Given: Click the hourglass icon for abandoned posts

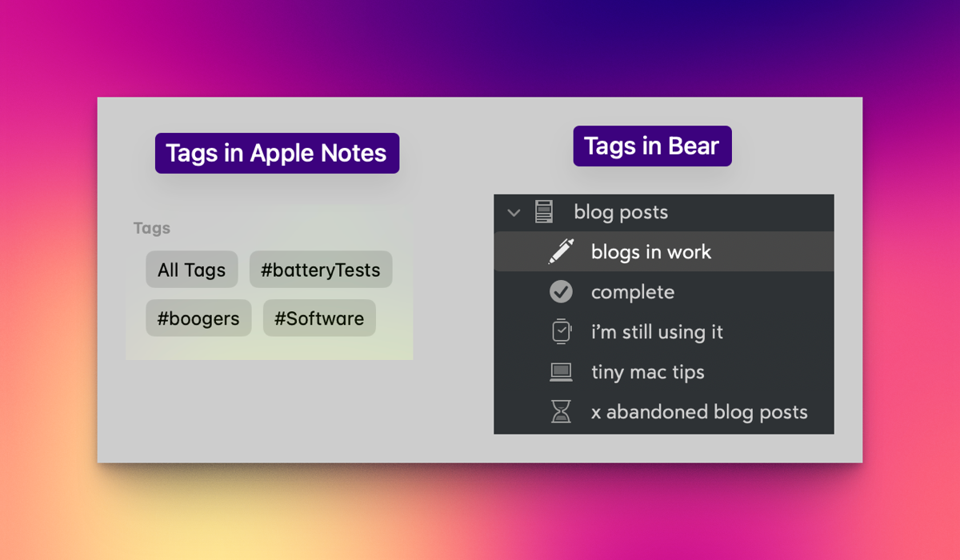Looking at the screenshot, I should [x=561, y=412].
